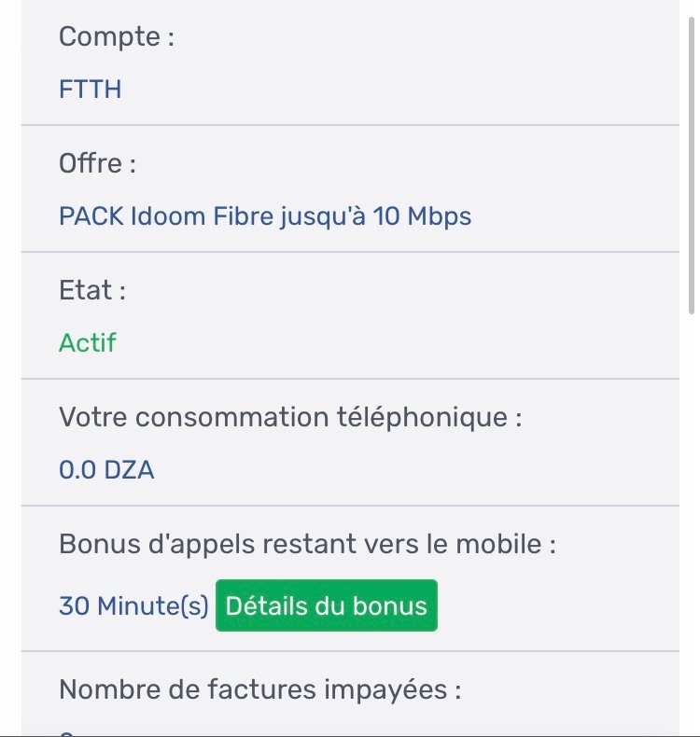Click the Nombre de factures impayées label
This screenshot has height=737, width=700.
point(260,690)
